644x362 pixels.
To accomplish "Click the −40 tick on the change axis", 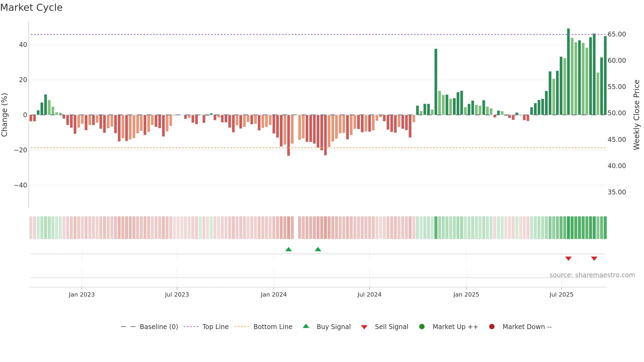I will (21, 185).
